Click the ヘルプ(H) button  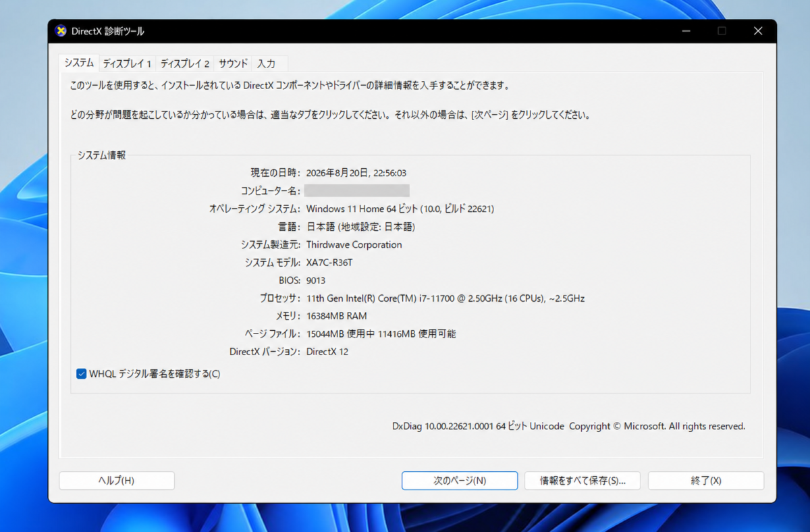[x=117, y=481]
